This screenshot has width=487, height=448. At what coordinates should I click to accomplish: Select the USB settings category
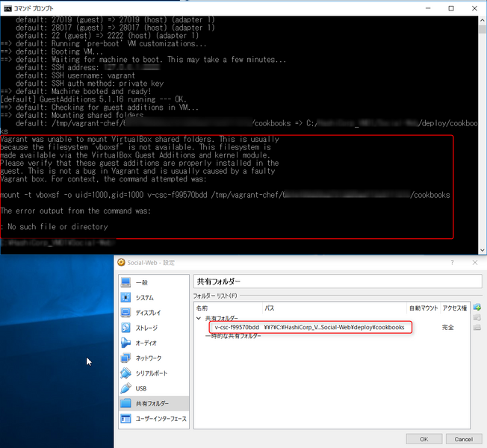tap(141, 388)
